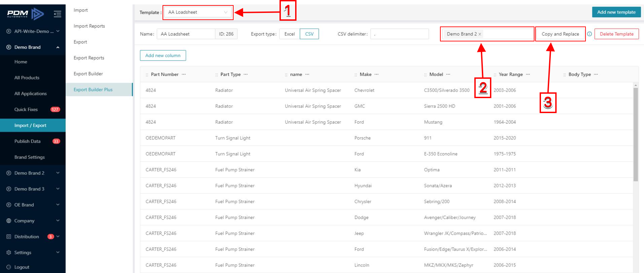Select Export Builder Plus
The height and width of the screenshot is (273, 644).
click(99, 90)
